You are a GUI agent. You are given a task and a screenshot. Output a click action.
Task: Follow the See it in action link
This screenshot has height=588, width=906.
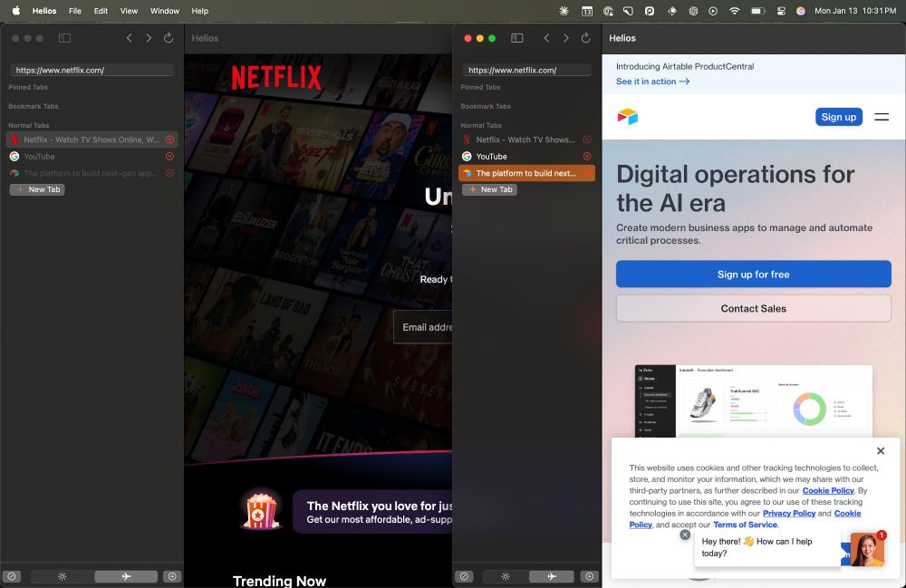653,82
